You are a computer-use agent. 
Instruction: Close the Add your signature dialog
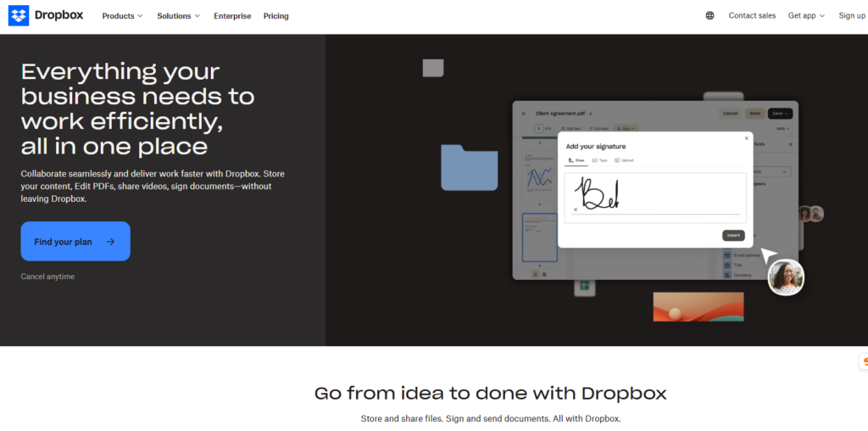746,138
